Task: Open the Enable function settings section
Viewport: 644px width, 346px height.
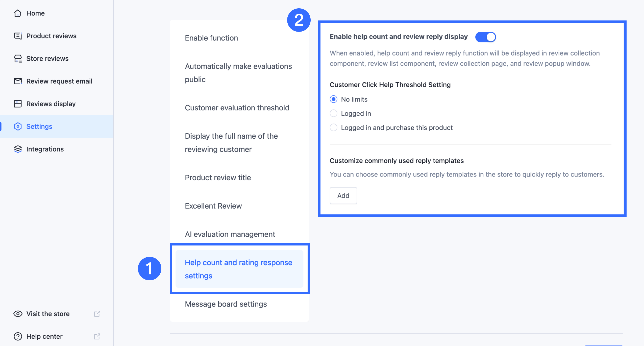Action: (211, 38)
